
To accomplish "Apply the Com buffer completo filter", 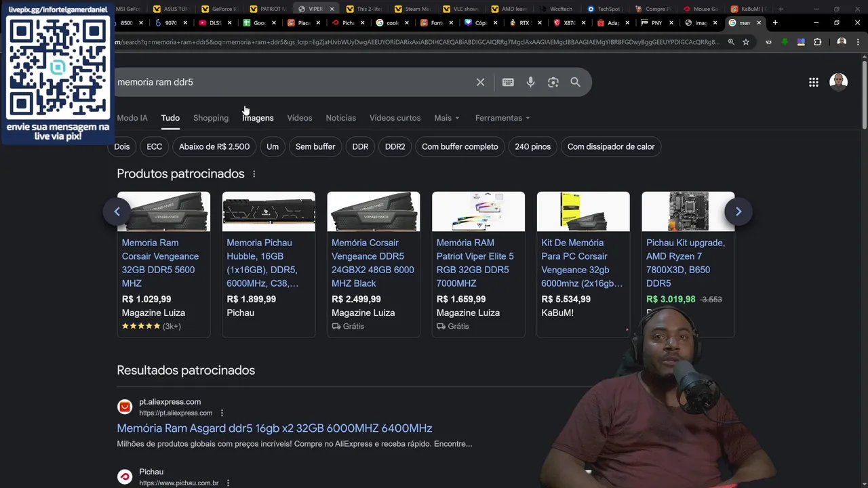I will [460, 146].
